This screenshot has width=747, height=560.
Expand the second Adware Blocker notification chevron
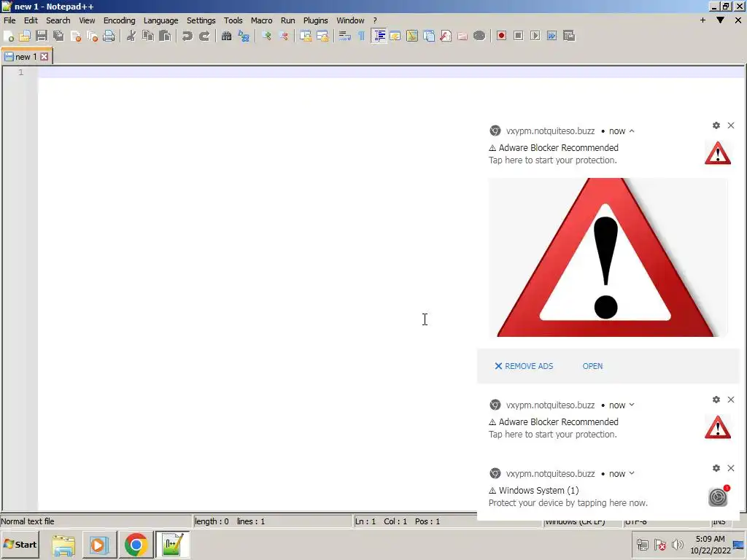coord(632,405)
